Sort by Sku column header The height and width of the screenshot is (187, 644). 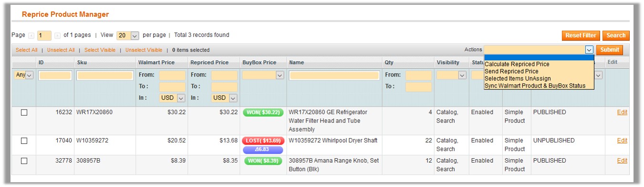click(82, 63)
